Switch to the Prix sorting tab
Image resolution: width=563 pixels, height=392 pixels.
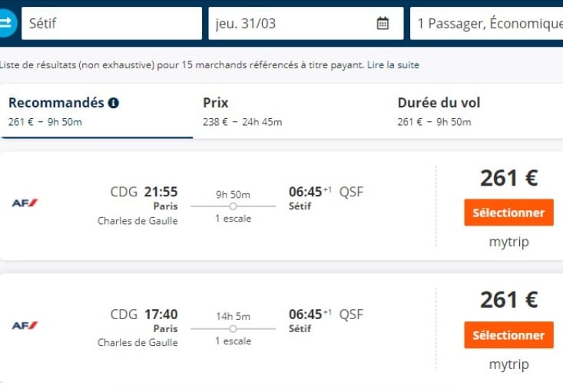coord(292,111)
